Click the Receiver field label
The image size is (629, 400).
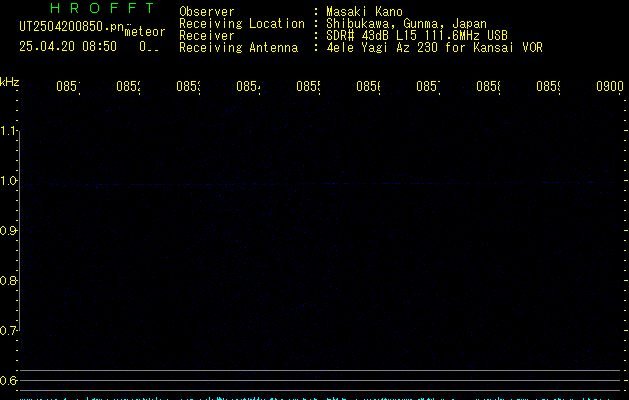pyautogui.click(x=207, y=35)
